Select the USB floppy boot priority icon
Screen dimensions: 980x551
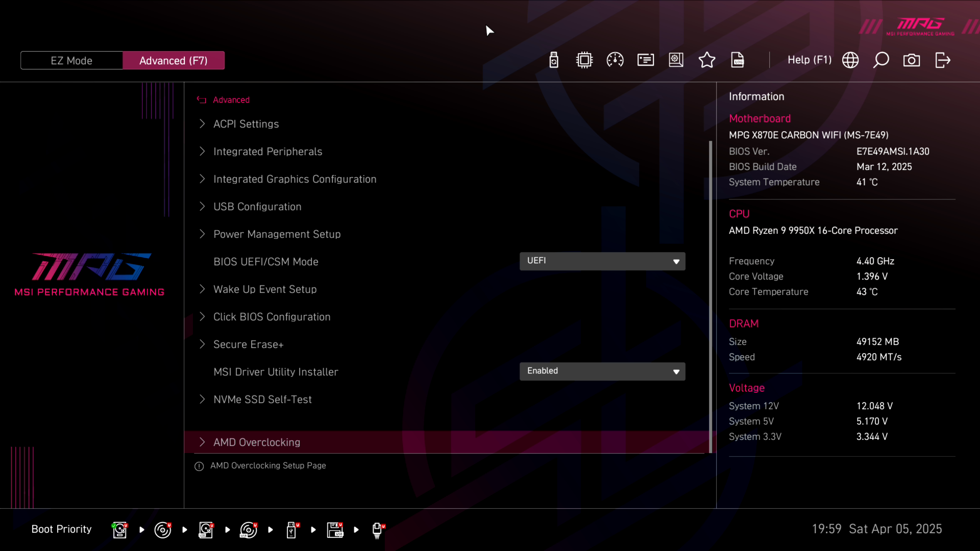pos(335,530)
